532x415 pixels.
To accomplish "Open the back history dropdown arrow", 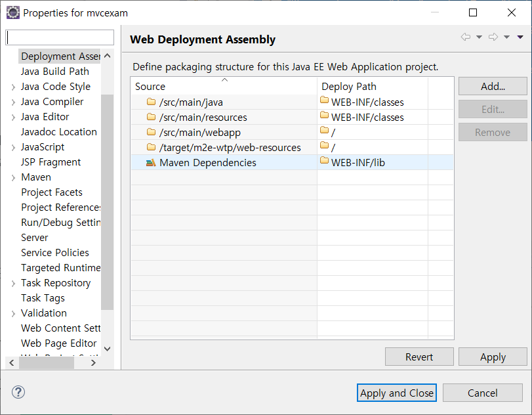I will tap(479, 37).
